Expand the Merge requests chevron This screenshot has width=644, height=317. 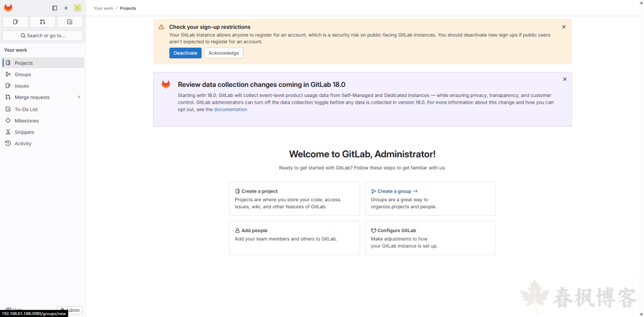click(x=79, y=97)
